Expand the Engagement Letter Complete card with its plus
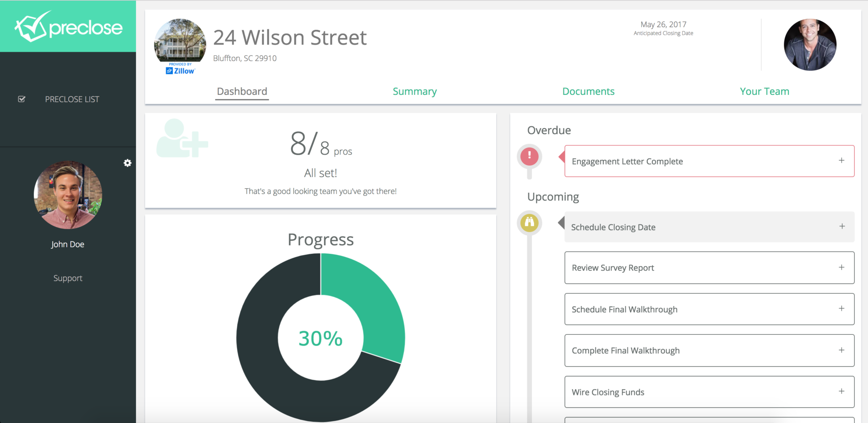The width and height of the screenshot is (868, 423). click(x=841, y=161)
